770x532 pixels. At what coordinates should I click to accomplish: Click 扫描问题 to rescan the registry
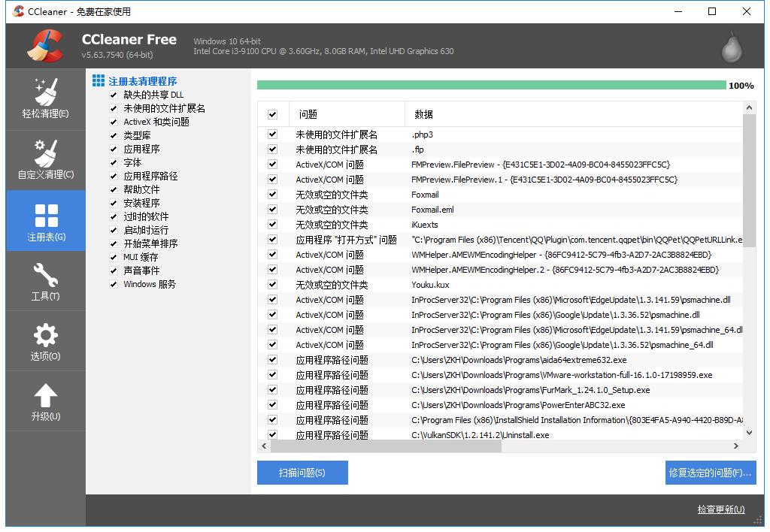302,473
